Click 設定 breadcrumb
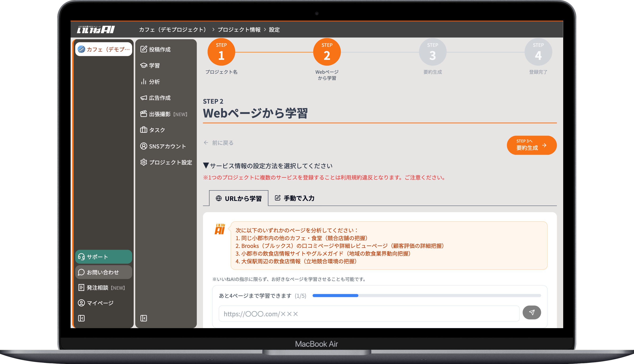The width and height of the screenshot is (634, 364). (x=274, y=30)
